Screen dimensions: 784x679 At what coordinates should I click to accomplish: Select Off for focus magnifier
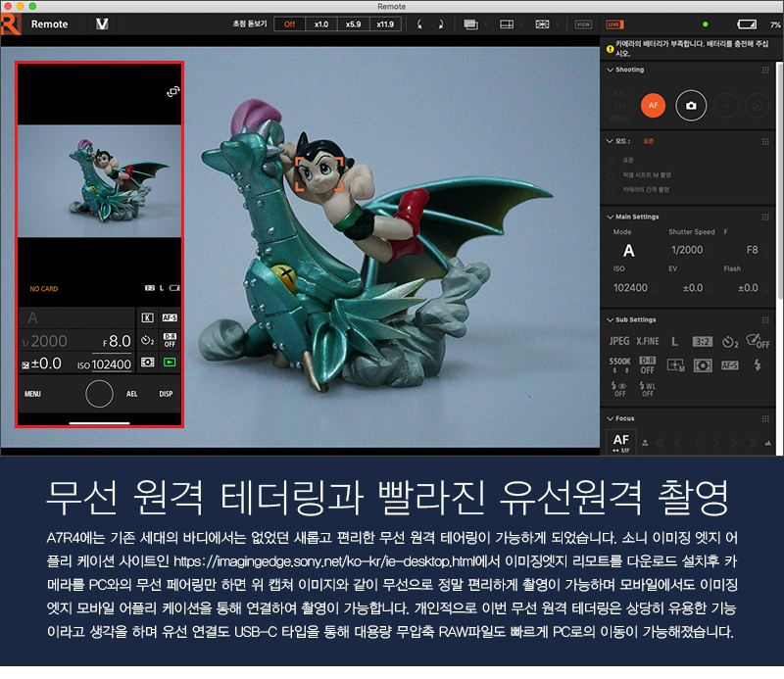click(x=288, y=24)
